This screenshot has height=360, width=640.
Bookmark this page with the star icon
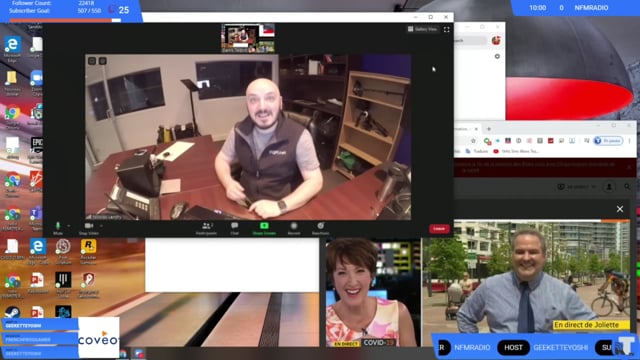click(x=473, y=141)
